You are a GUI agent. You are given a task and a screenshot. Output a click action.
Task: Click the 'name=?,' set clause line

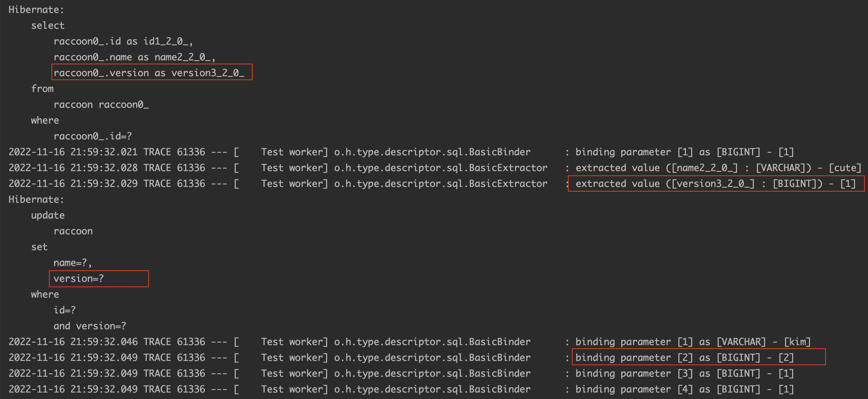pyautogui.click(x=72, y=263)
